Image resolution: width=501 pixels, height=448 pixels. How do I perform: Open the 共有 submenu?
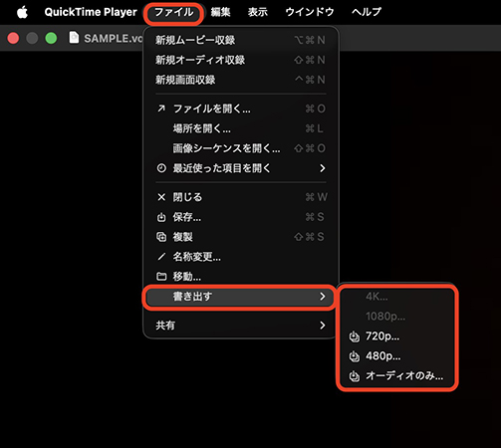click(x=241, y=326)
